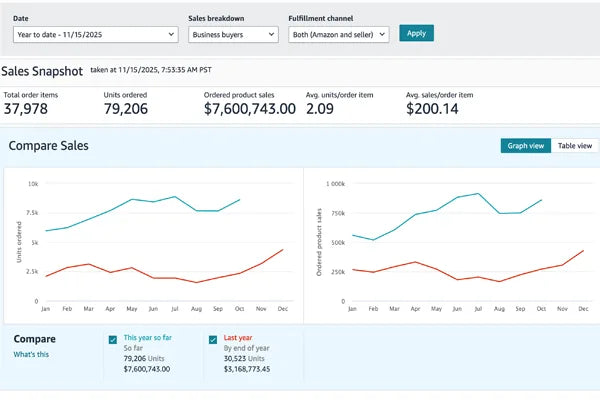
Task: Click the By end of year text
Action: pos(246,348)
